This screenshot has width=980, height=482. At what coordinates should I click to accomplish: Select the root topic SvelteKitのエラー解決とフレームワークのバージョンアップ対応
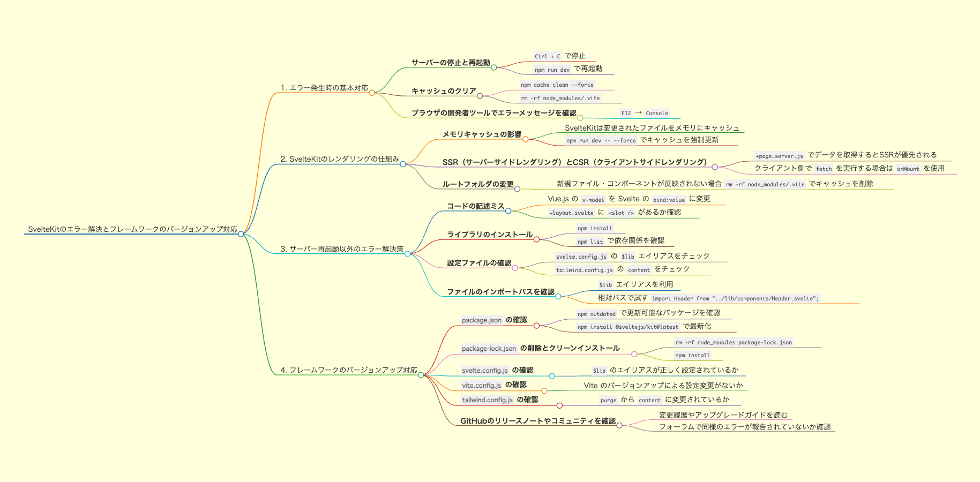point(132,229)
